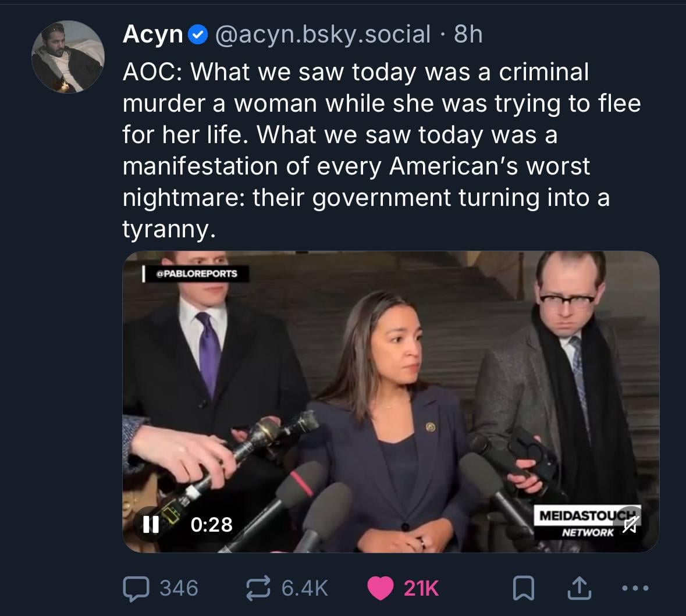
Task: Click the Acyn display name
Action: click(x=152, y=34)
